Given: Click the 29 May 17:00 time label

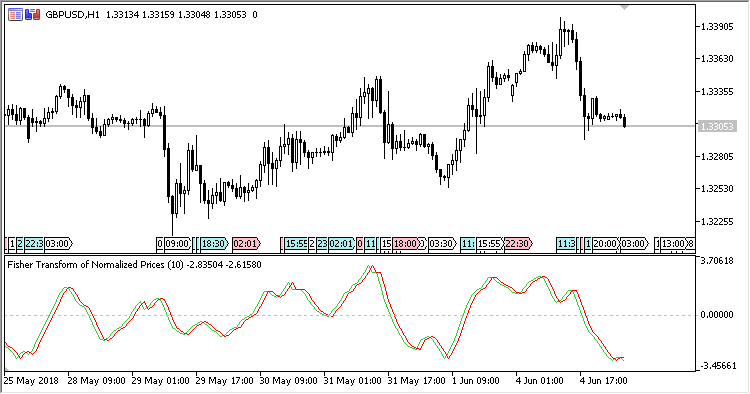Looking at the screenshot, I should [224, 381].
